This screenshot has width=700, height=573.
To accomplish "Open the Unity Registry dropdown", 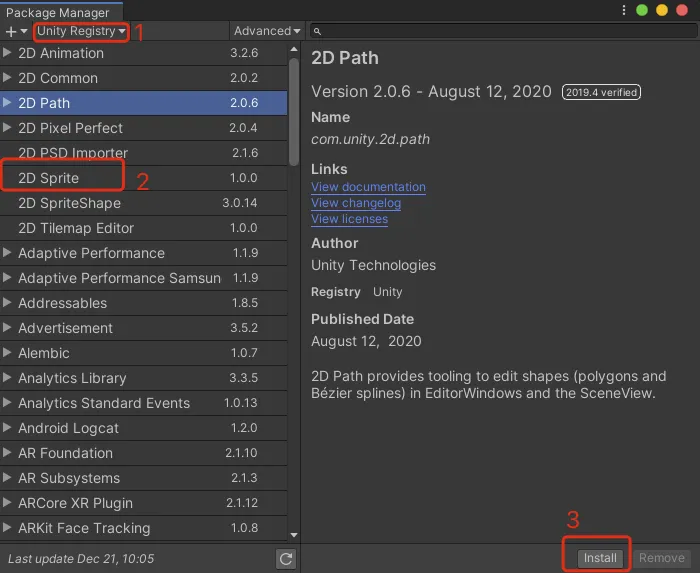I will tap(81, 31).
